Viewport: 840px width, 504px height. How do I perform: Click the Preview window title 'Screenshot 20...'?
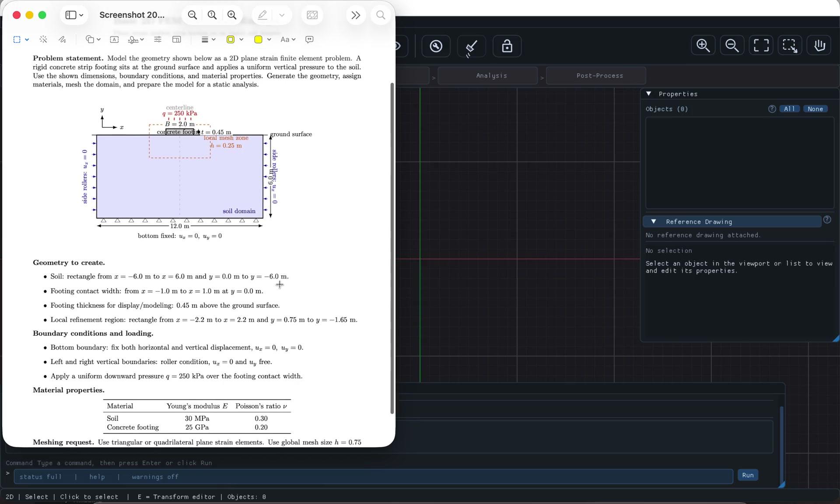pyautogui.click(x=132, y=15)
